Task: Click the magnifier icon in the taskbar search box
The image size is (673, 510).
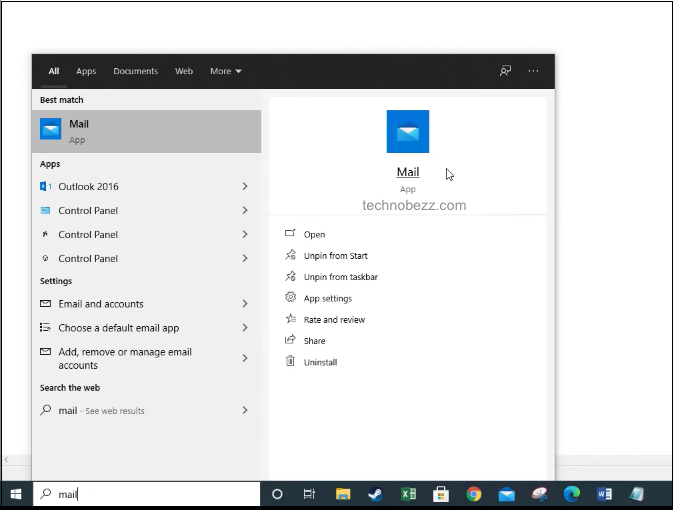Action: pyautogui.click(x=45, y=494)
